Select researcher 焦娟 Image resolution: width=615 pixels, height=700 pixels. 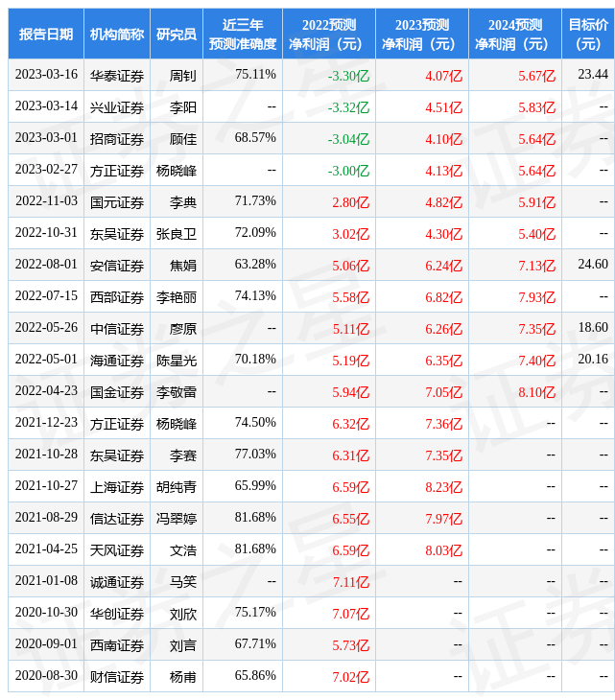point(182,266)
